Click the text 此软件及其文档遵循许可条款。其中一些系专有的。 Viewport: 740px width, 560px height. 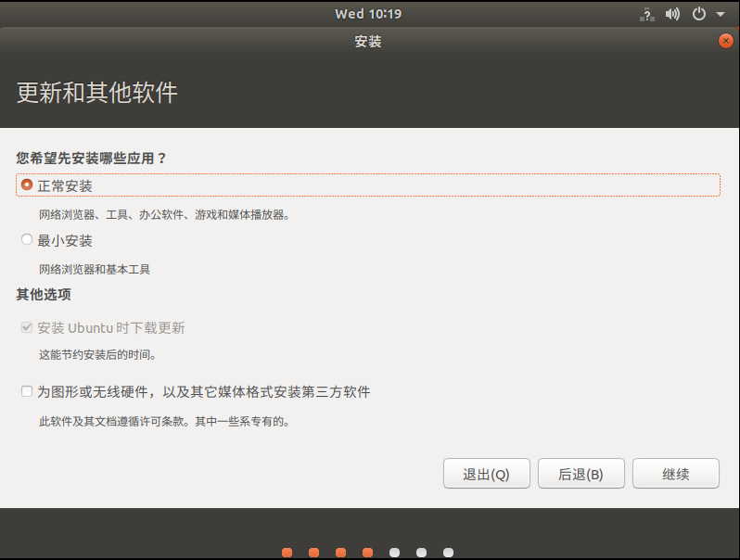tap(165, 421)
